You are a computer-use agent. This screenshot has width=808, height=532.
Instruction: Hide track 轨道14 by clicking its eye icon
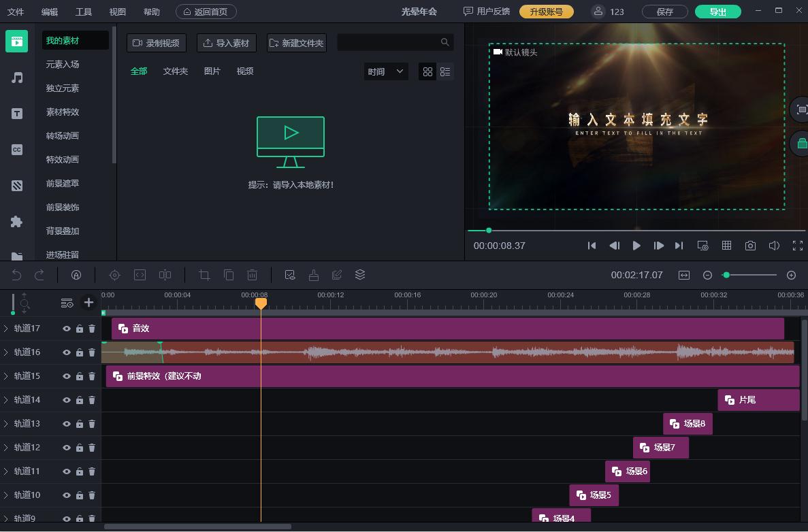(x=67, y=400)
